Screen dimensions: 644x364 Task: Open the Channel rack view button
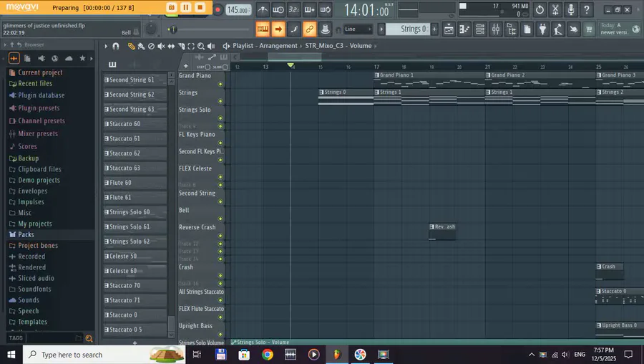click(480, 29)
